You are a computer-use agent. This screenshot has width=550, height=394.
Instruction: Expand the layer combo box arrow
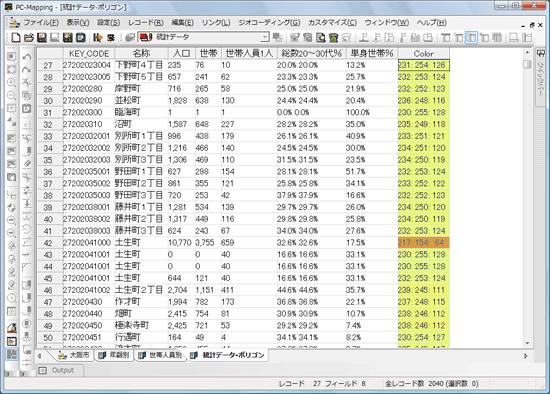coord(265,37)
